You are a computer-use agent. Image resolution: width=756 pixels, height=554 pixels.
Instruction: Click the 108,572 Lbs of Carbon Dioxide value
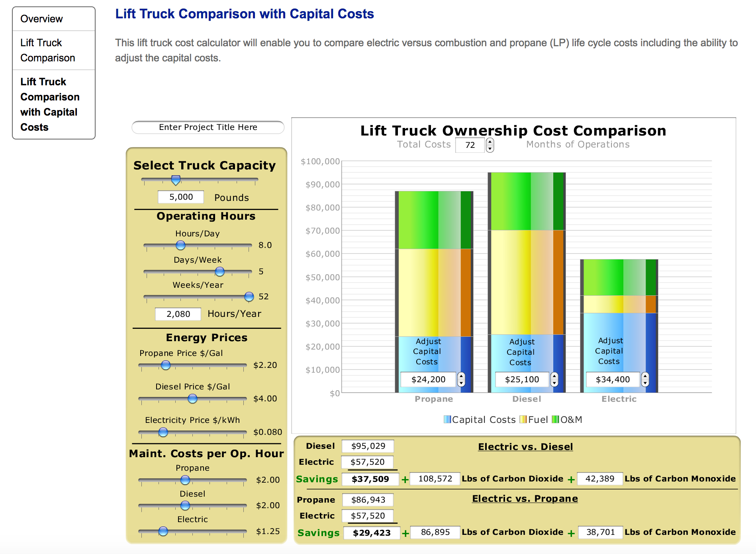[x=435, y=479]
